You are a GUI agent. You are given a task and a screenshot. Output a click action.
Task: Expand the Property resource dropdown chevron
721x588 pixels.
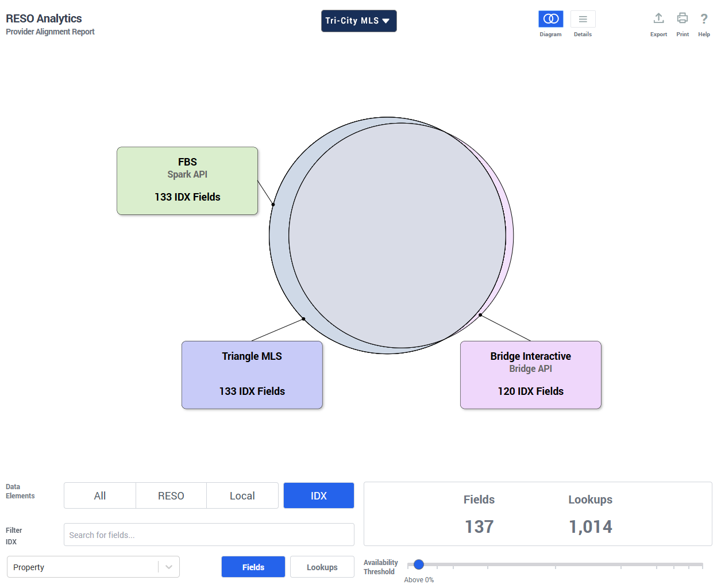pyautogui.click(x=169, y=567)
